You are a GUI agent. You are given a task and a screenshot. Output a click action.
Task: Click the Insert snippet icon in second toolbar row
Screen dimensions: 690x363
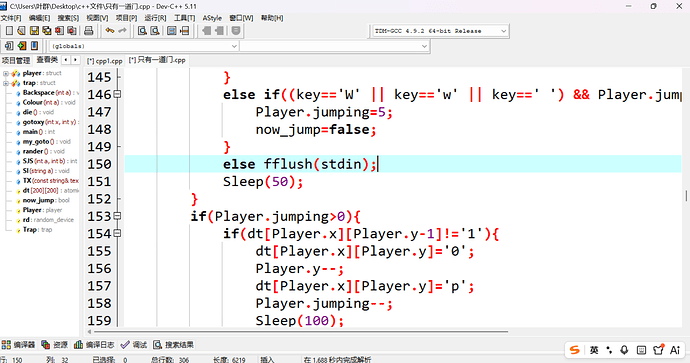(x=9, y=45)
